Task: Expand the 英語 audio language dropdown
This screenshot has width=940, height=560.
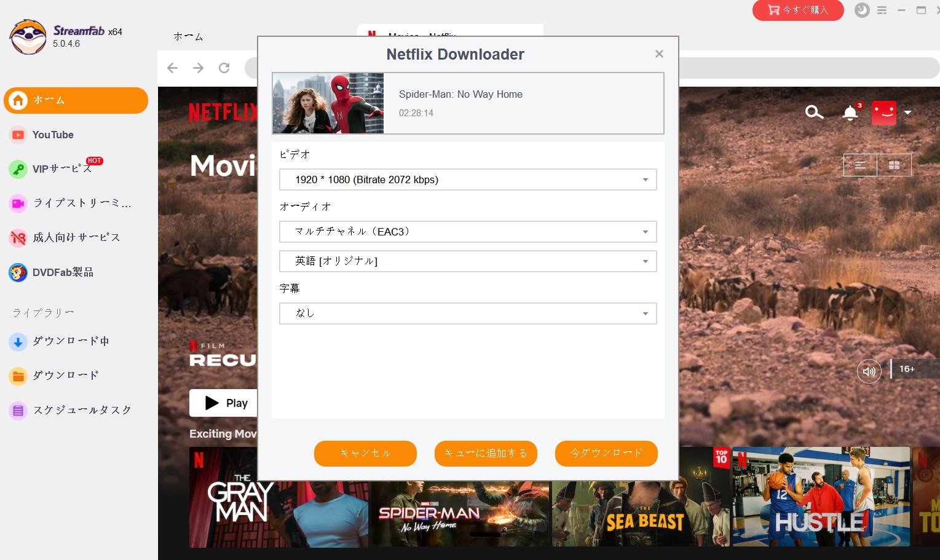Action: point(468,261)
